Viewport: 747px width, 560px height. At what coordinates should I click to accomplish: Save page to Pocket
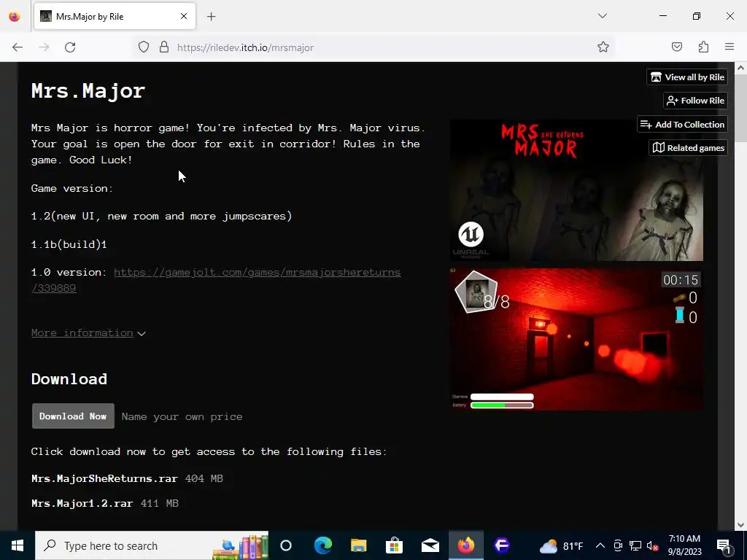click(x=677, y=47)
